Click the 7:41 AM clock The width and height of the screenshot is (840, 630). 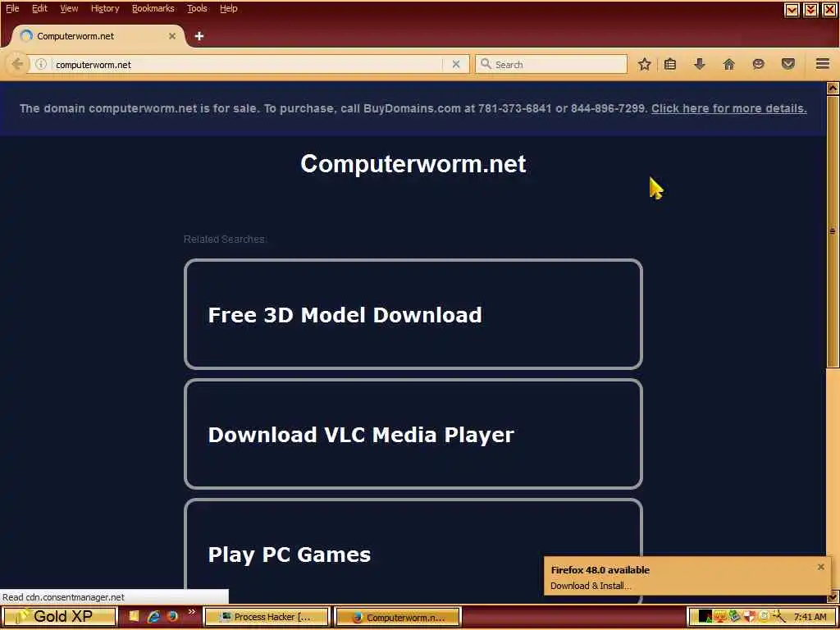810,617
